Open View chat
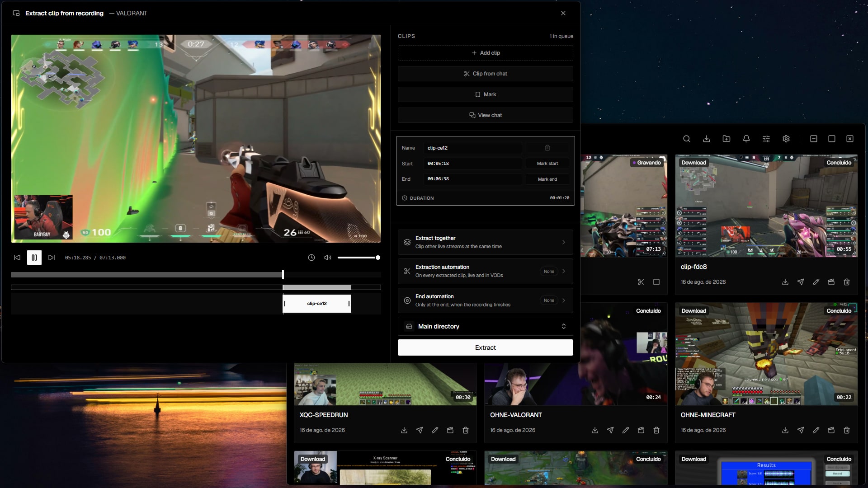Image resolution: width=868 pixels, height=488 pixels. 486,115
